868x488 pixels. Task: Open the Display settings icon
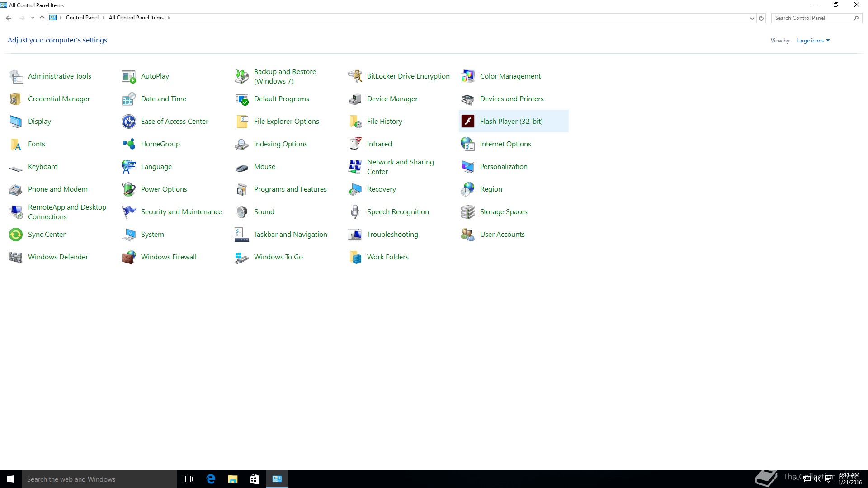tap(16, 122)
